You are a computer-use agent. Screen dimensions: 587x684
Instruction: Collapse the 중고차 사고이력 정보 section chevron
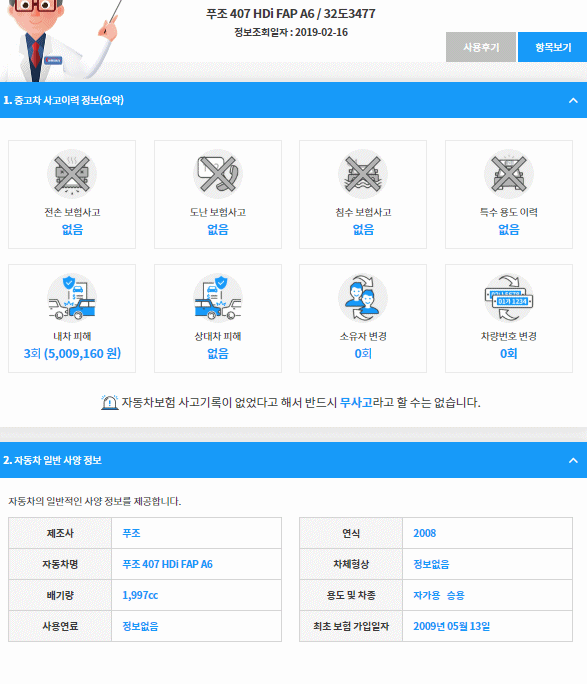point(573,100)
